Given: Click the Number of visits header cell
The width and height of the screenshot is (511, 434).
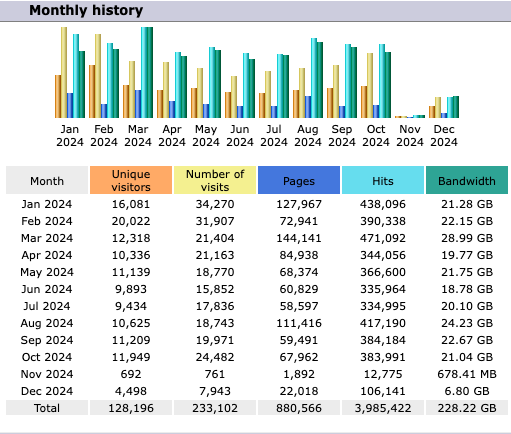Looking at the screenshot, I should click(x=215, y=180).
